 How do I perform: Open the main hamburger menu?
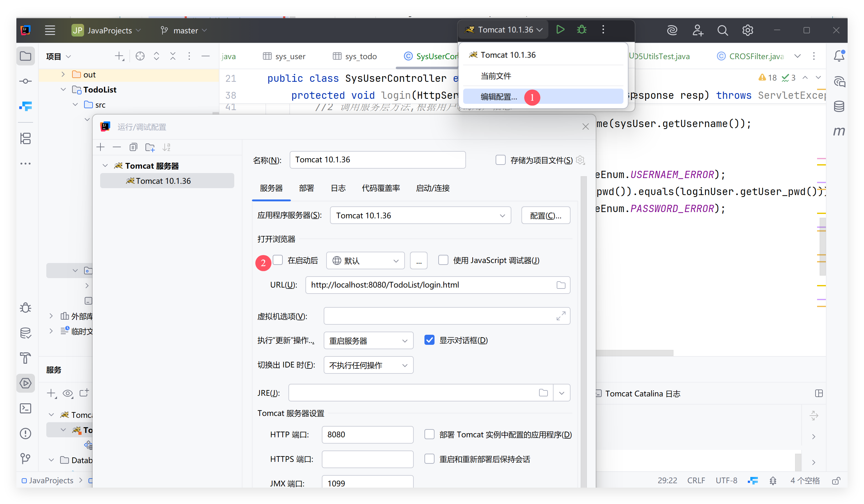[50, 30]
